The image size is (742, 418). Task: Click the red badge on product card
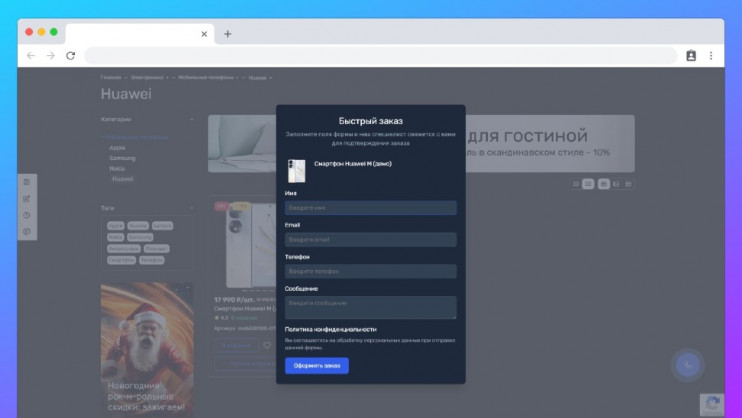pyautogui.click(x=221, y=206)
